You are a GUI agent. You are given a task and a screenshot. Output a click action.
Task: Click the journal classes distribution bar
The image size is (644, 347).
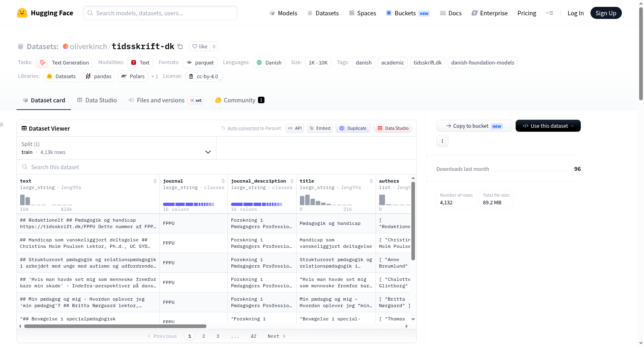click(188, 204)
